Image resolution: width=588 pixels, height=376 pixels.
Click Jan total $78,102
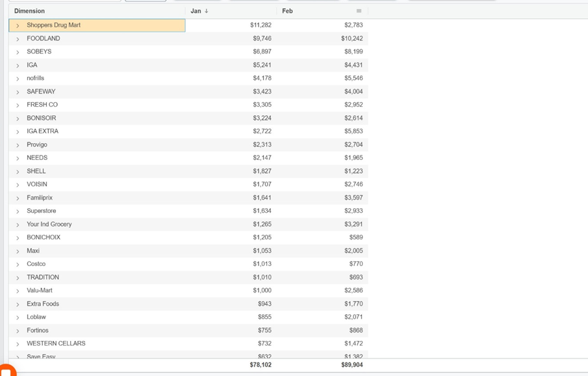(261, 365)
